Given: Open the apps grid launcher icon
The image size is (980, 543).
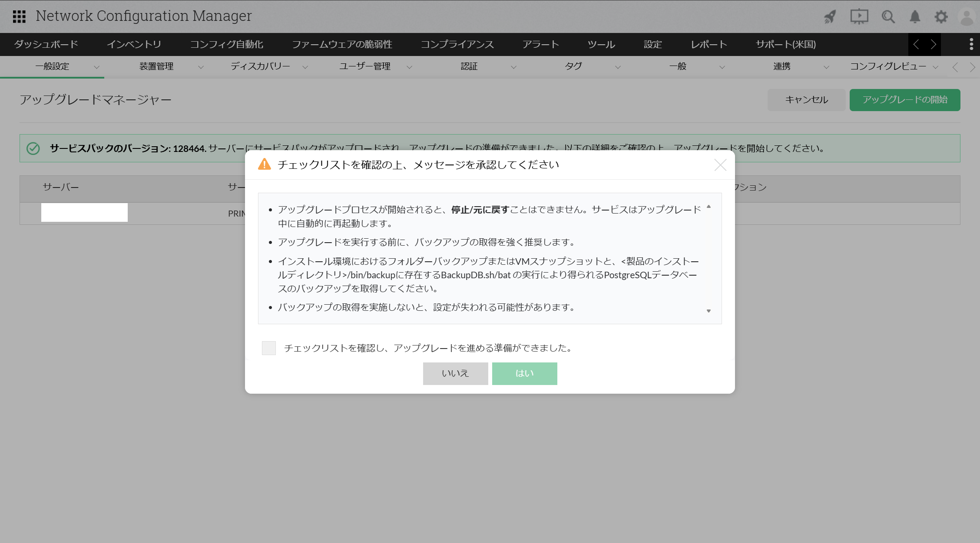Looking at the screenshot, I should tap(19, 16).
